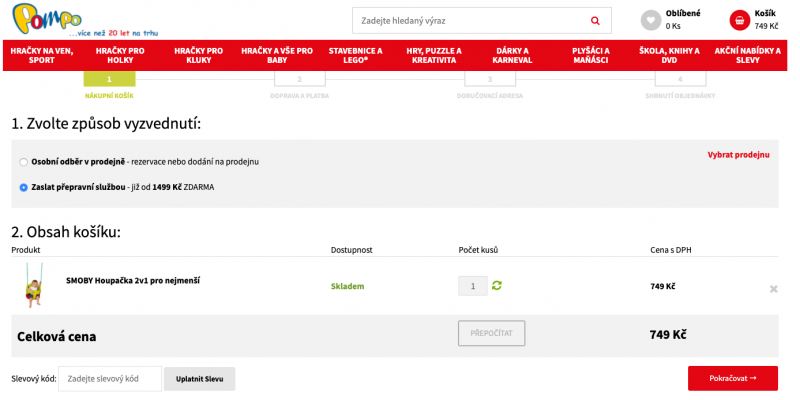The image size is (800, 400).
Task: Click the Celková cena label
Action: (57, 337)
